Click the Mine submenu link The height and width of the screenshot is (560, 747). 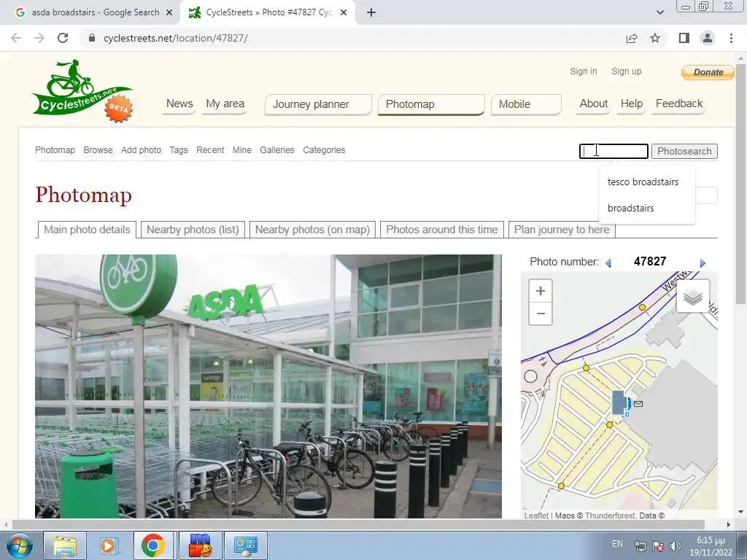click(242, 150)
